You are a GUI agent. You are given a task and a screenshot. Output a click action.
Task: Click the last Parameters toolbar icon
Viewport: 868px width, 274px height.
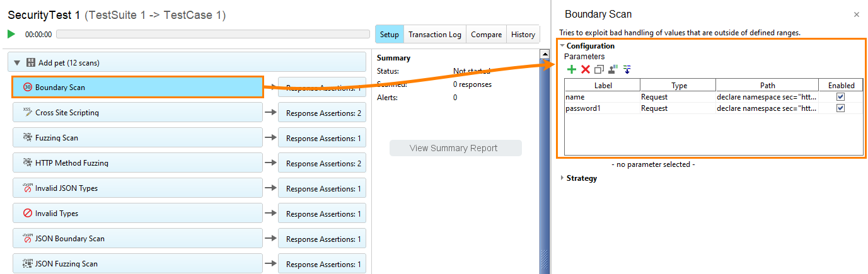point(627,69)
